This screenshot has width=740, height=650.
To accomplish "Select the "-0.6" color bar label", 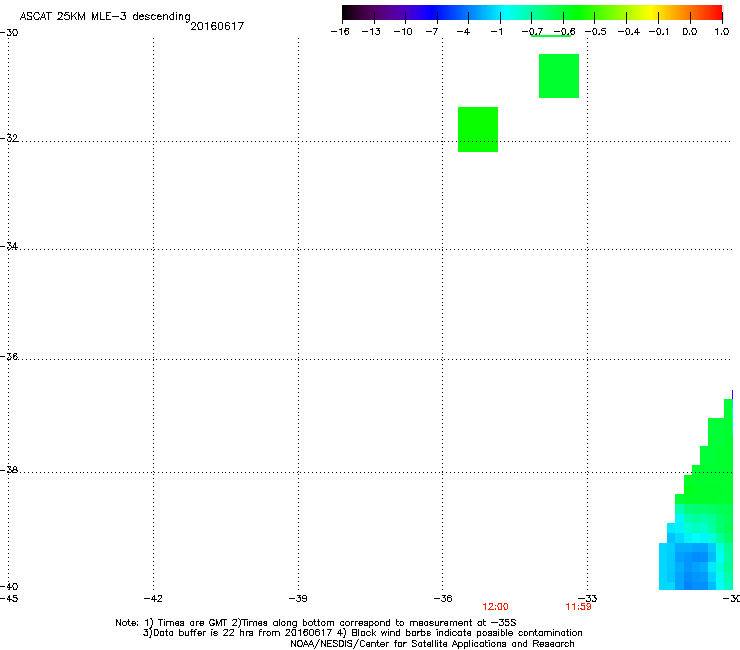I will point(564,32).
